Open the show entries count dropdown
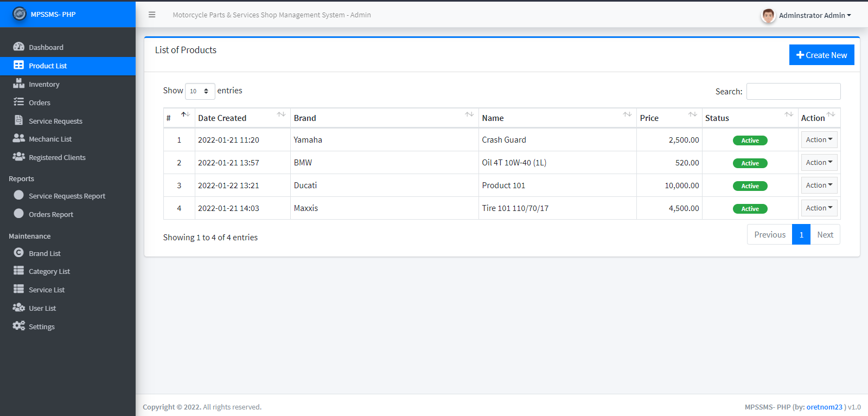The image size is (868, 416). [x=200, y=91]
